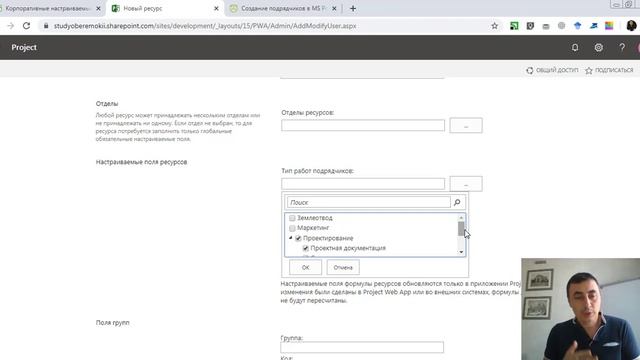Open the settings gear menu

tap(598, 48)
